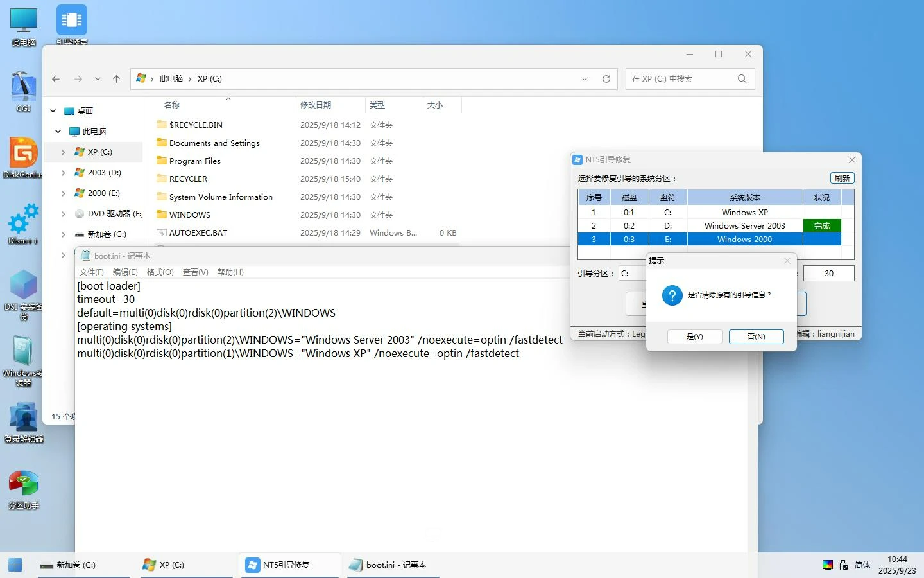Open the 文件(F) menu in Notepad

coord(91,272)
